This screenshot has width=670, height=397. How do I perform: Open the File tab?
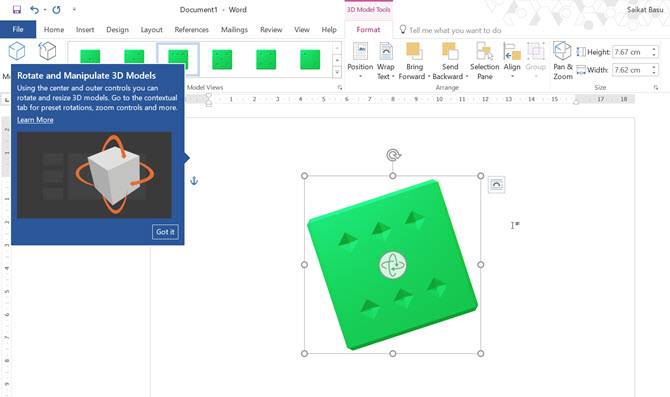pyautogui.click(x=18, y=29)
